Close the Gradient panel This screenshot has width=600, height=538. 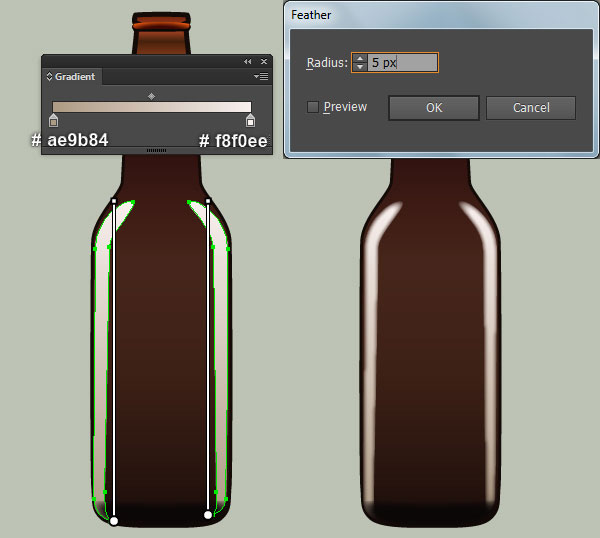pyautogui.click(x=264, y=61)
